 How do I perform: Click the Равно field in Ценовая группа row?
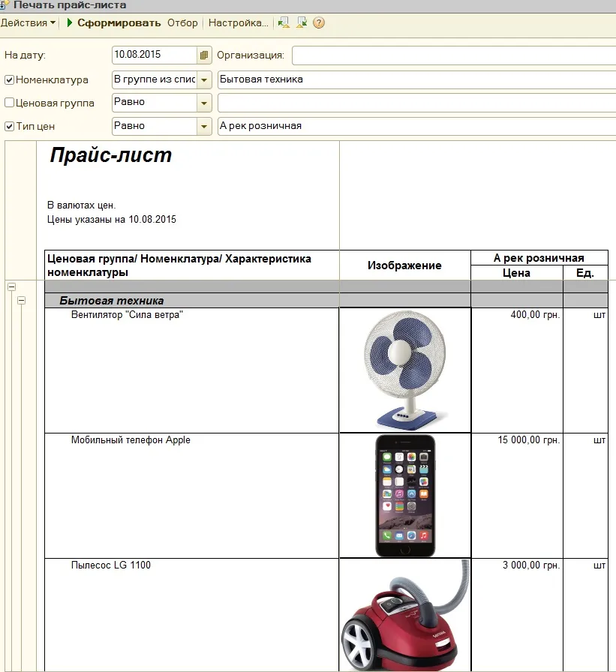pyautogui.click(x=155, y=103)
